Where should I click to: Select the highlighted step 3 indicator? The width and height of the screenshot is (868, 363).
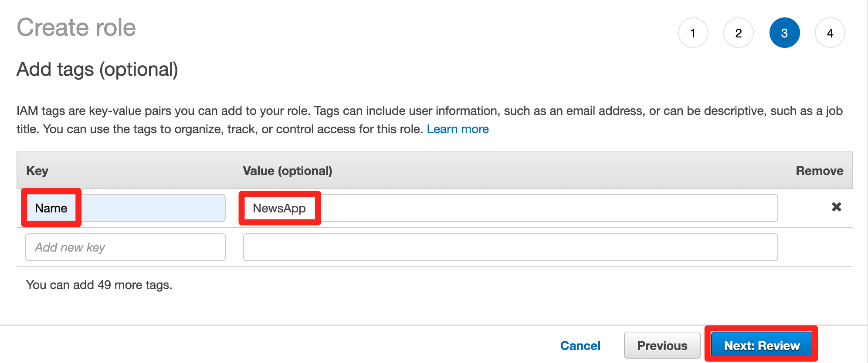(x=784, y=33)
